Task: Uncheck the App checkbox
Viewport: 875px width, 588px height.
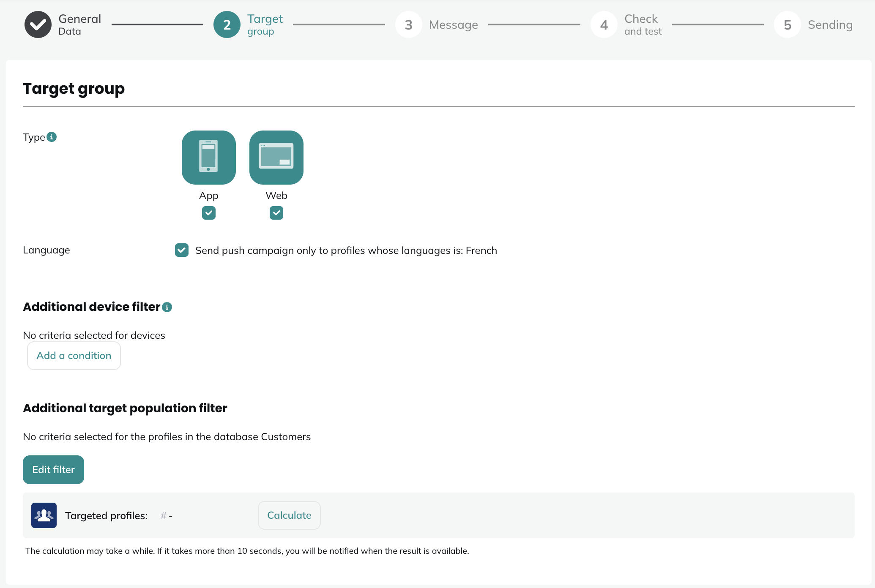Action: tap(209, 213)
